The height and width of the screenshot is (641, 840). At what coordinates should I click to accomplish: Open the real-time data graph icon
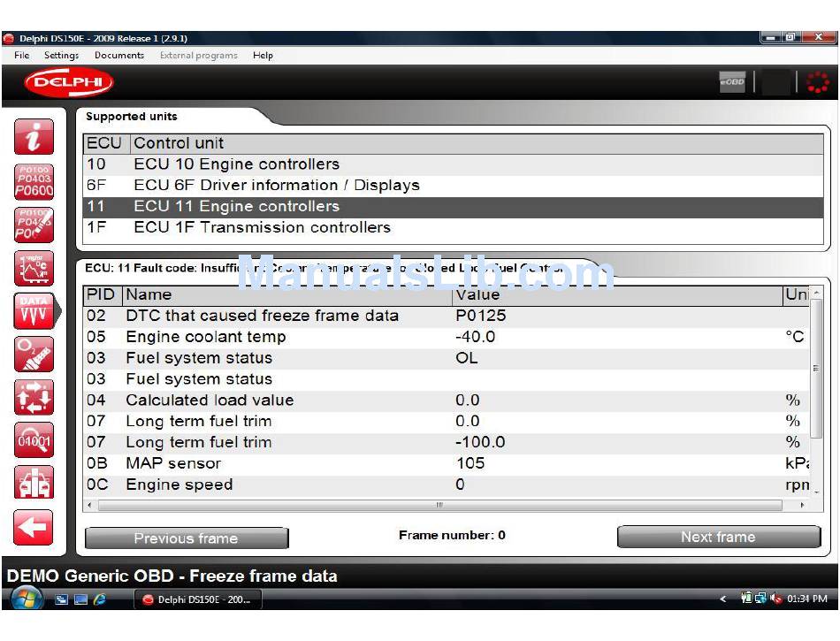(34, 268)
